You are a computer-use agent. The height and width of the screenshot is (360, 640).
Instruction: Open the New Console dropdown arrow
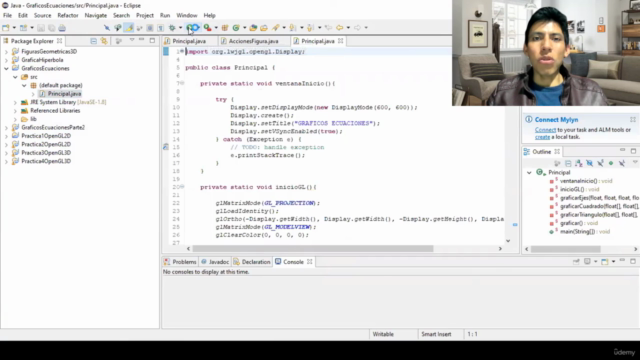613,262
